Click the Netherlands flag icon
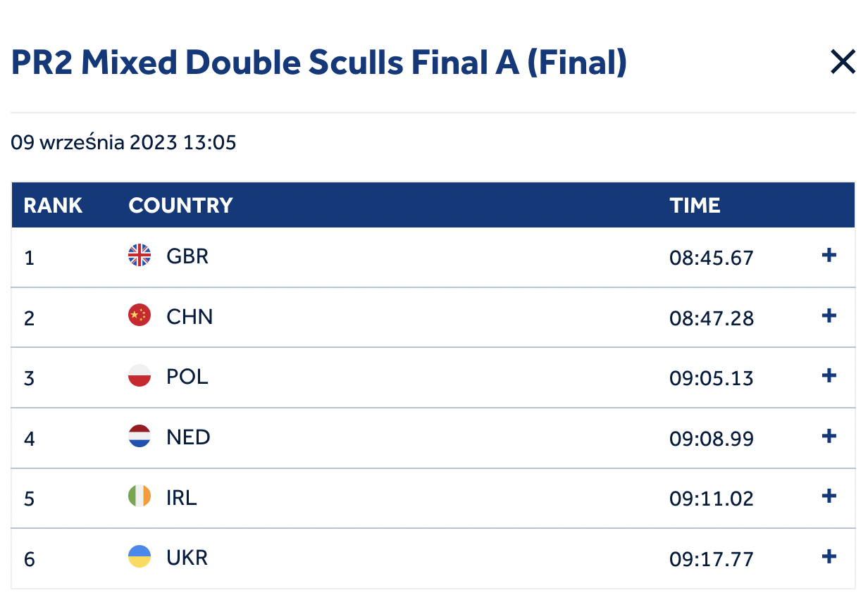Screen dimensions: 868x600 point(139,436)
